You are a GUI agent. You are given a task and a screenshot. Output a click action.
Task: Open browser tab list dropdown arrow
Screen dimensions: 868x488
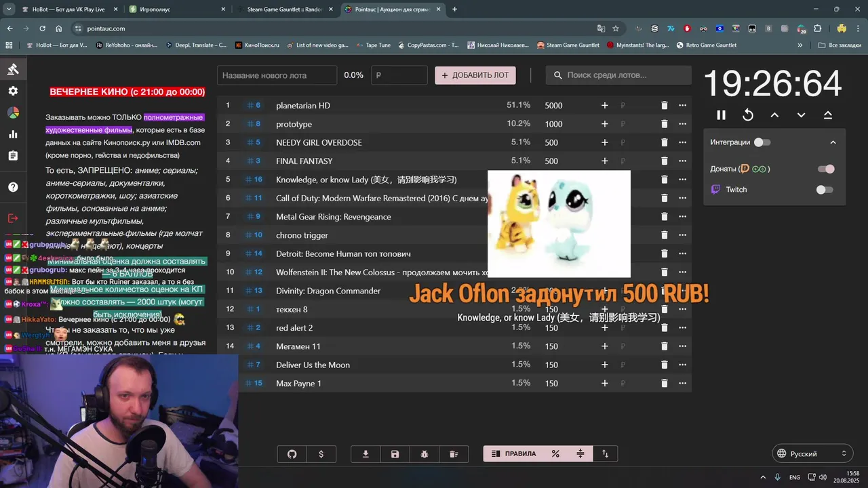[x=9, y=9]
